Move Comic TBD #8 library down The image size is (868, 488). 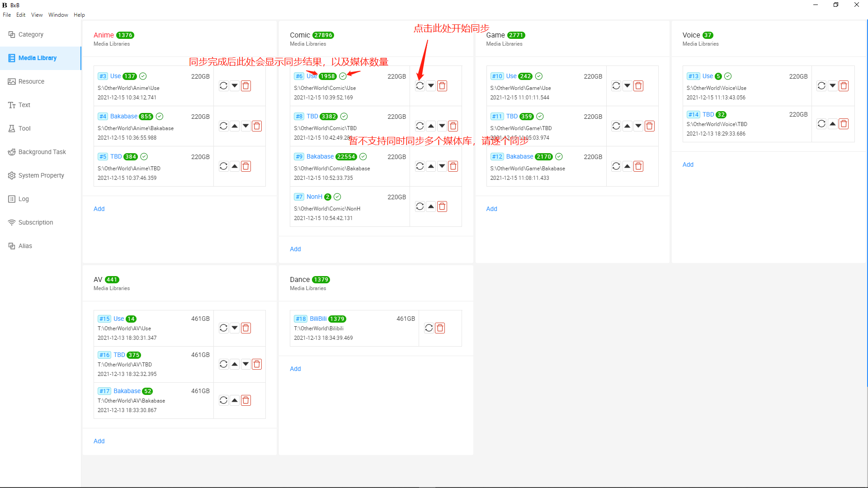click(x=442, y=126)
